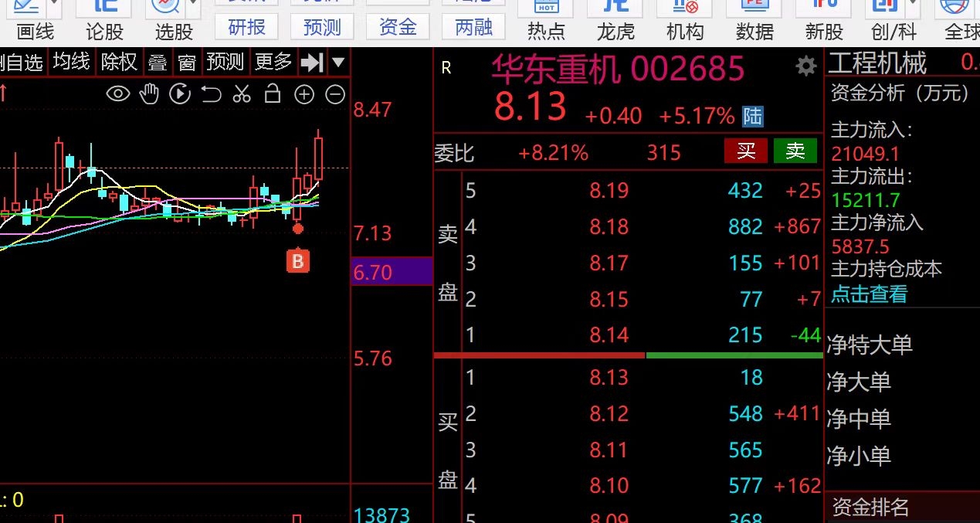980x523 pixels.
Task: Click buy level 3 price 8.11
Action: pos(609,450)
